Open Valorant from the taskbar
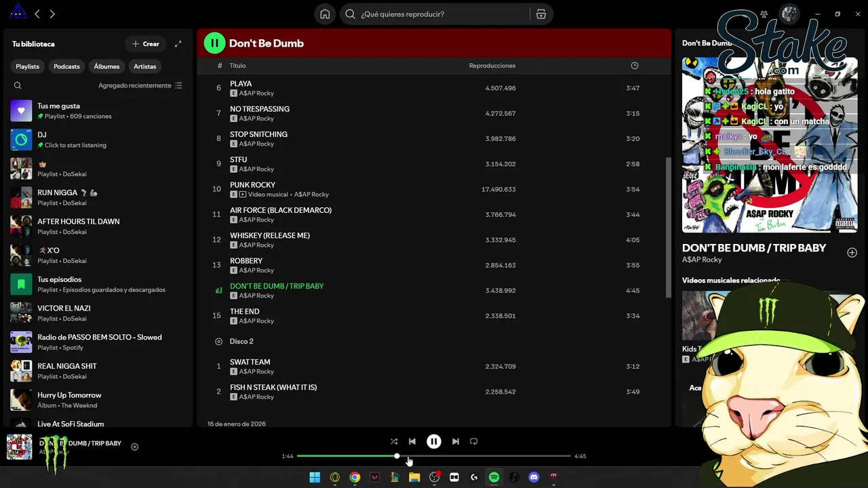The width and height of the screenshot is (868, 488). coord(374,477)
